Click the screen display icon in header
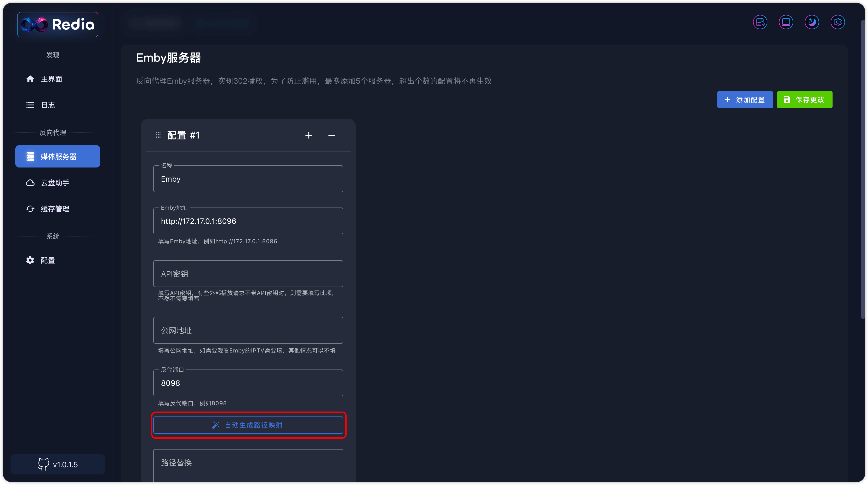 pyautogui.click(x=786, y=22)
